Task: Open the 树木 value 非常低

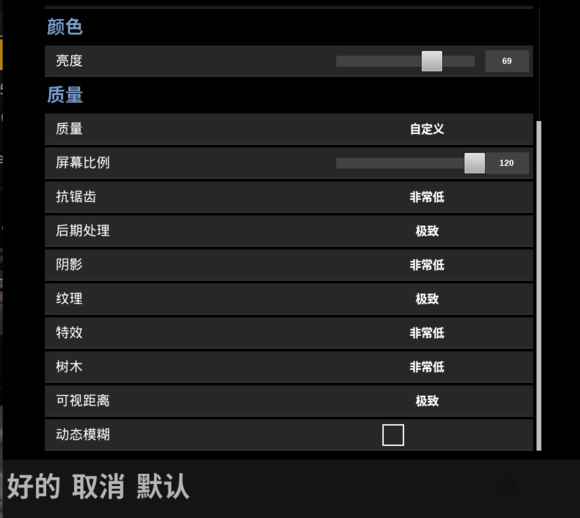Action: 426,367
